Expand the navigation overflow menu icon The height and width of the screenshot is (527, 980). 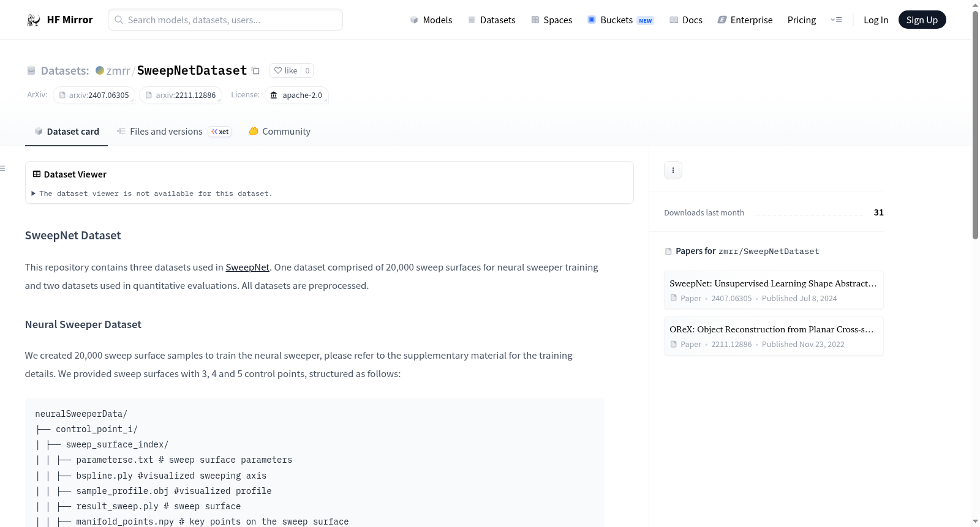836,20
